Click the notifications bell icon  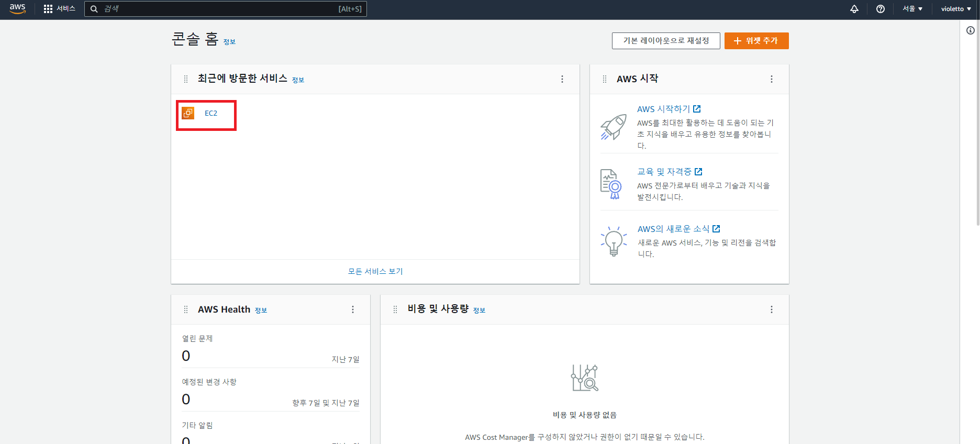click(854, 9)
